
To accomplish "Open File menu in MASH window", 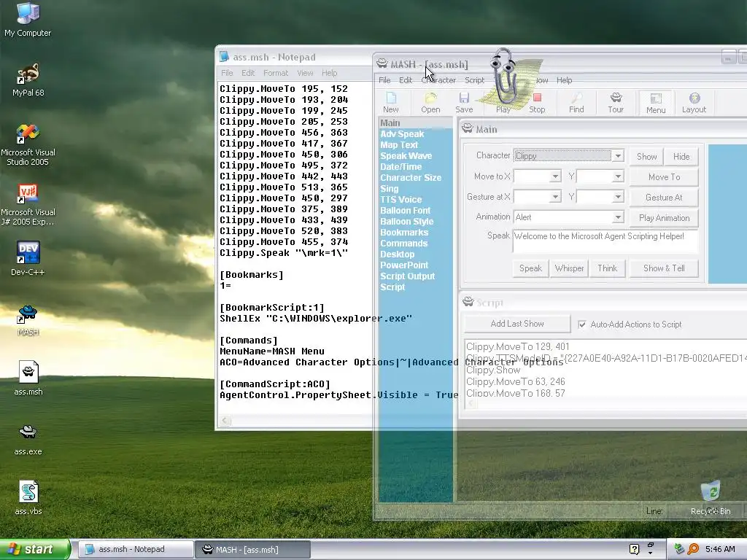I will tap(384, 80).
